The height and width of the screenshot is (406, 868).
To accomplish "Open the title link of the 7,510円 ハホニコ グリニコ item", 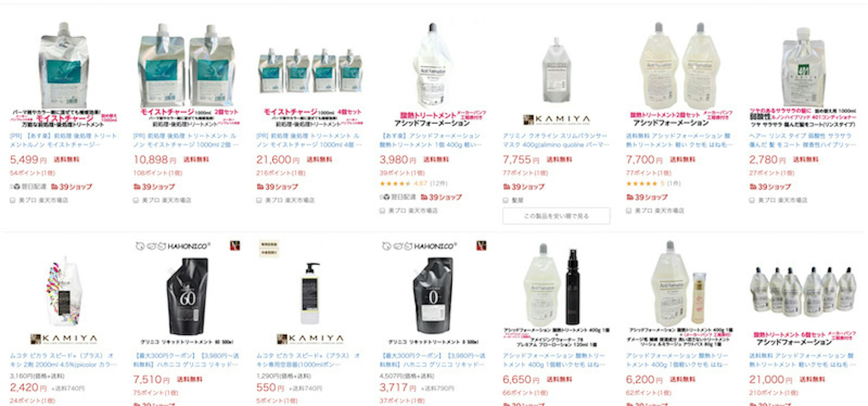I will 186,360.
